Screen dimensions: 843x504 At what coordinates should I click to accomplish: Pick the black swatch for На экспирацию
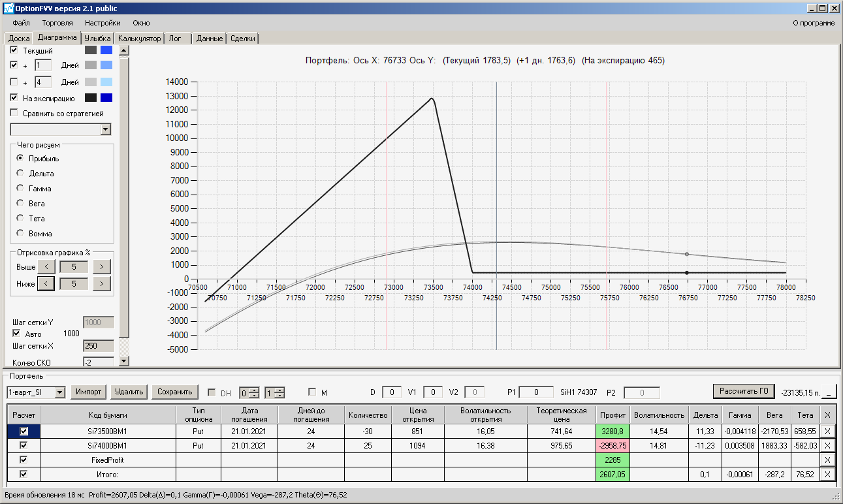[91, 98]
